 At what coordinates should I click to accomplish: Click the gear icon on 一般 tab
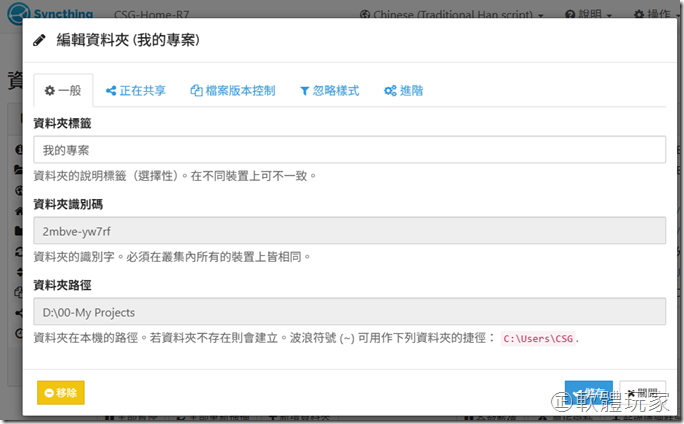coord(49,91)
